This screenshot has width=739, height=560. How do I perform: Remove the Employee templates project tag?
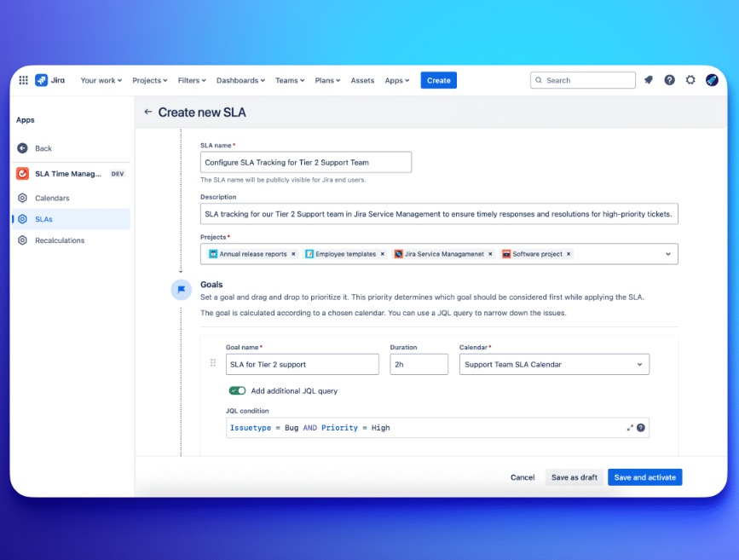click(x=382, y=253)
